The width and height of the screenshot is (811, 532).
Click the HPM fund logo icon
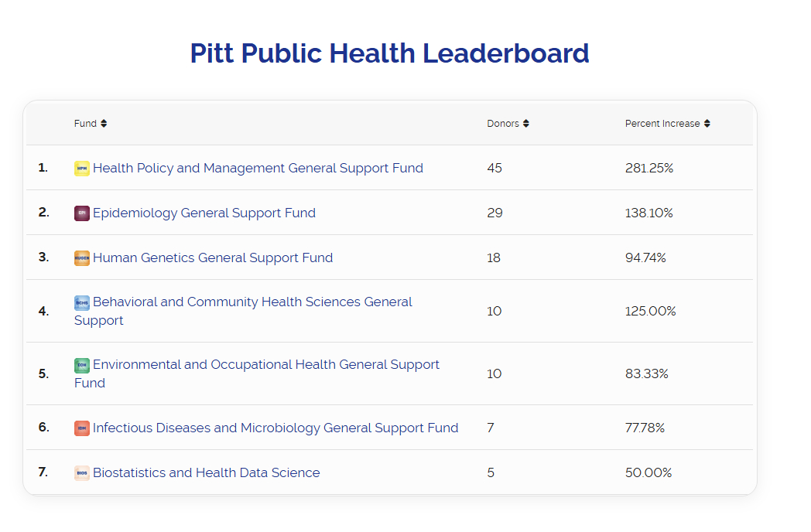pos(82,169)
